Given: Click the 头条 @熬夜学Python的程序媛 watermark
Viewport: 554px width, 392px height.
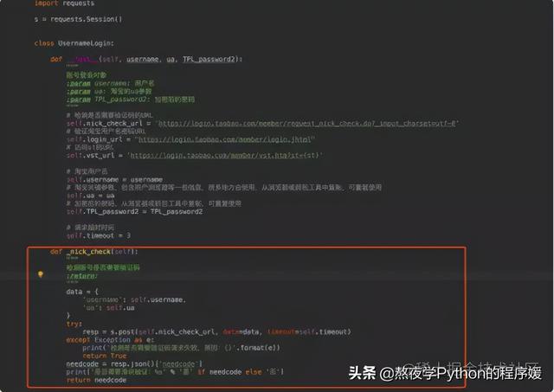Looking at the screenshot, I should point(445,373).
